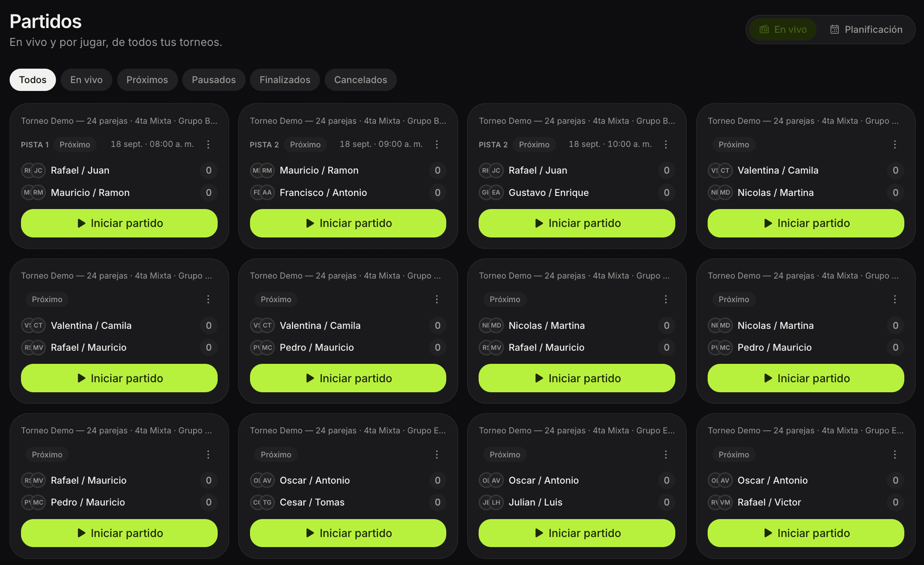This screenshot has width=924, height=565.
Task: Start match Valentina/Camila vs Rafael/Mauricio
Action: coord(119,378)
